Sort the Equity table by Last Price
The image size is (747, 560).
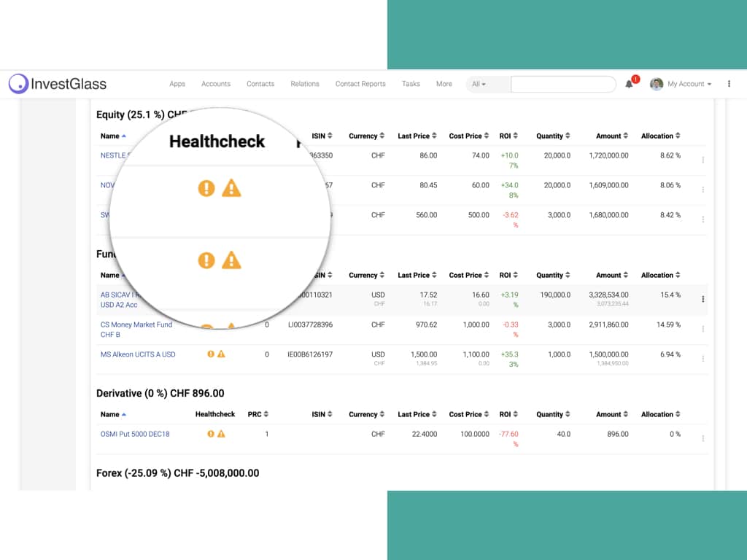[416, 136]
